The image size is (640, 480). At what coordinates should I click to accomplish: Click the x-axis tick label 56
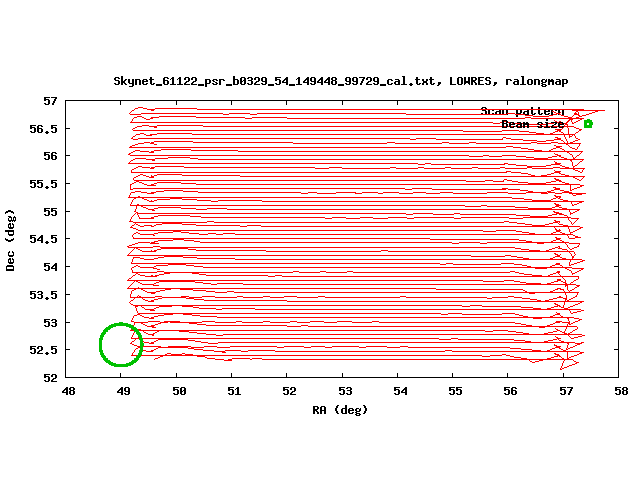511,391
